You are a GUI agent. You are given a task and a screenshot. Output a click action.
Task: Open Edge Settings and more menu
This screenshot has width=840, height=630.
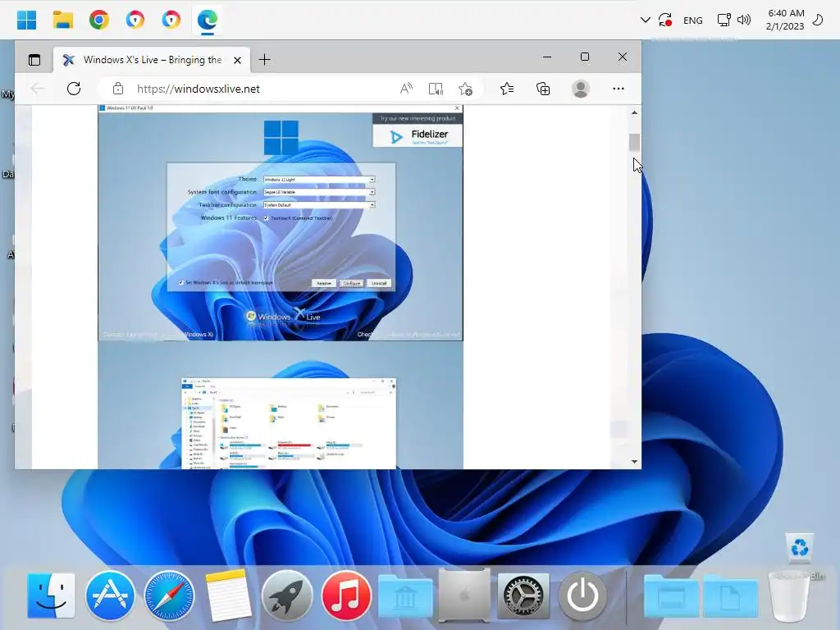pyautogui.click(x=619, y=89)
